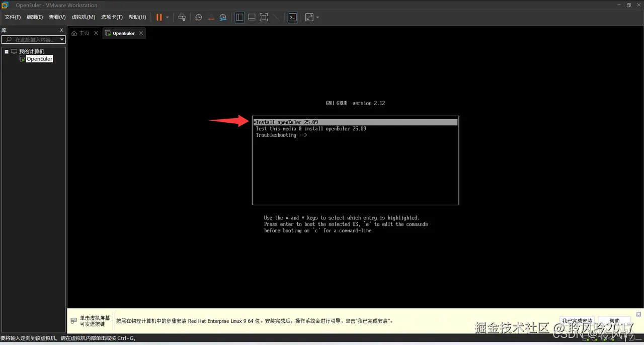Click the 库 panel title
644x345 pixels.
tap(4, 30)
